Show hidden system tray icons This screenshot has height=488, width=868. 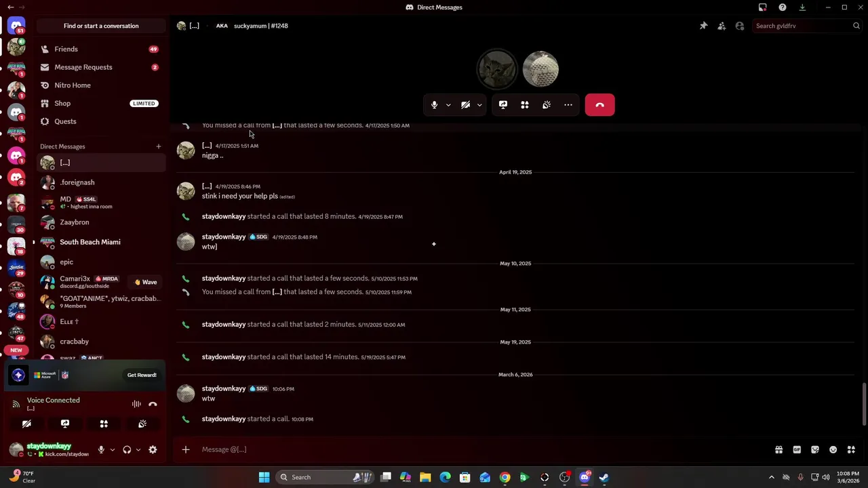[771, 477]
